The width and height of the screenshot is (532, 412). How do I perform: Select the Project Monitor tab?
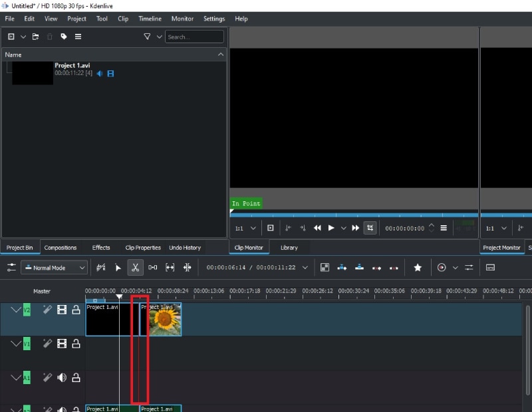(x=501, y=248)
